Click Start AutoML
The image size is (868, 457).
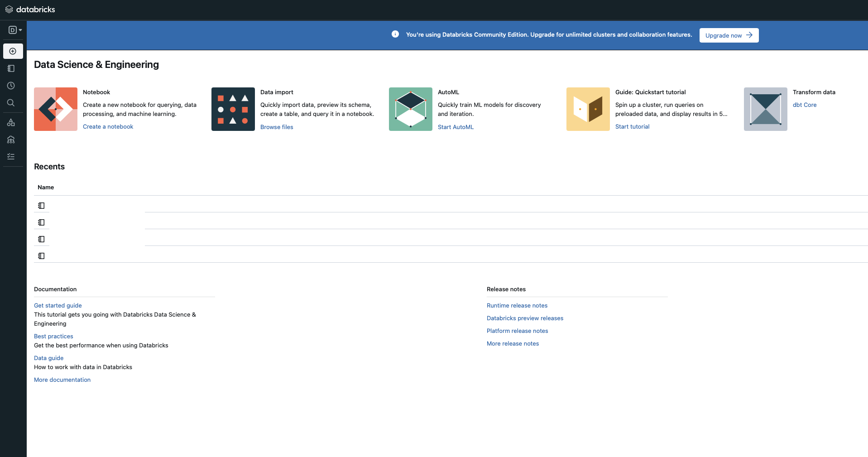pos(456,127)
